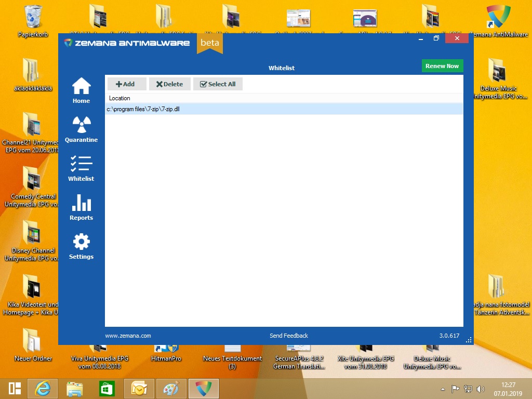Select the 7-zip.dll whitelist entry
Image resolution: width=532 pixels, height=399 pixels.
coord(284,109)
